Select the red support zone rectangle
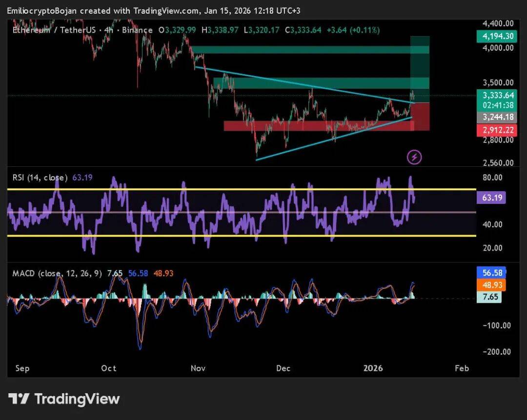The height and width of the screenshot is (420, 527). point(317,126)
